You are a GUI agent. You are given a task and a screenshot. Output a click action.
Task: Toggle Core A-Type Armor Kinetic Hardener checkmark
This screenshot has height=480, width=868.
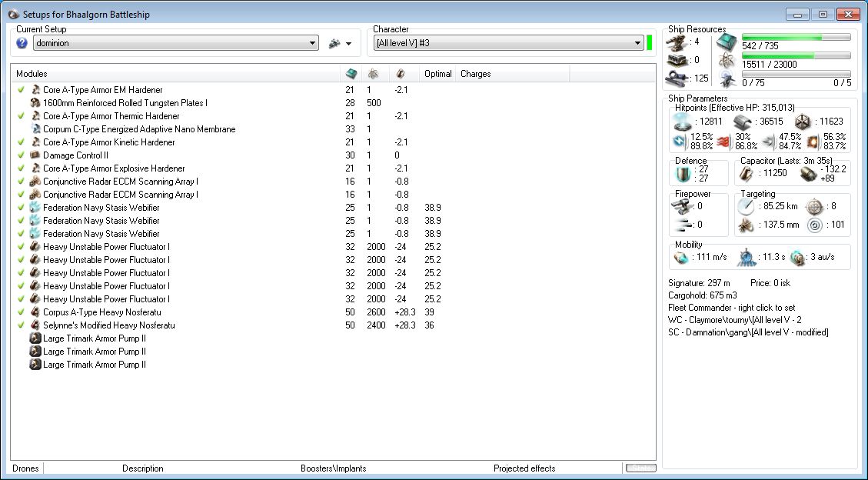point(21,142)
